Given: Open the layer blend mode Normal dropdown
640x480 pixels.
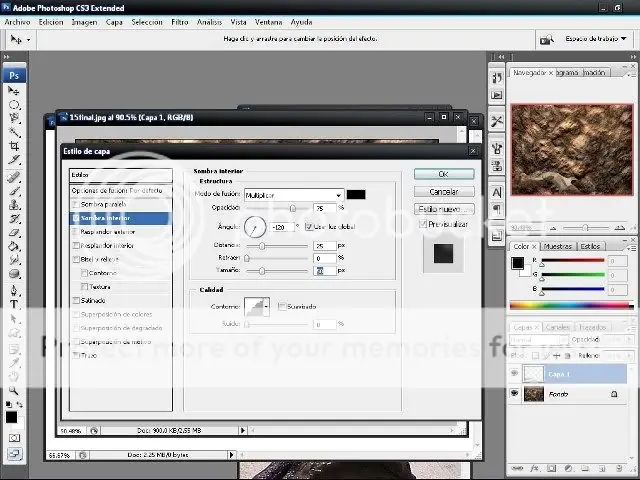Looking at the screenshot, I should click(538, 340).
